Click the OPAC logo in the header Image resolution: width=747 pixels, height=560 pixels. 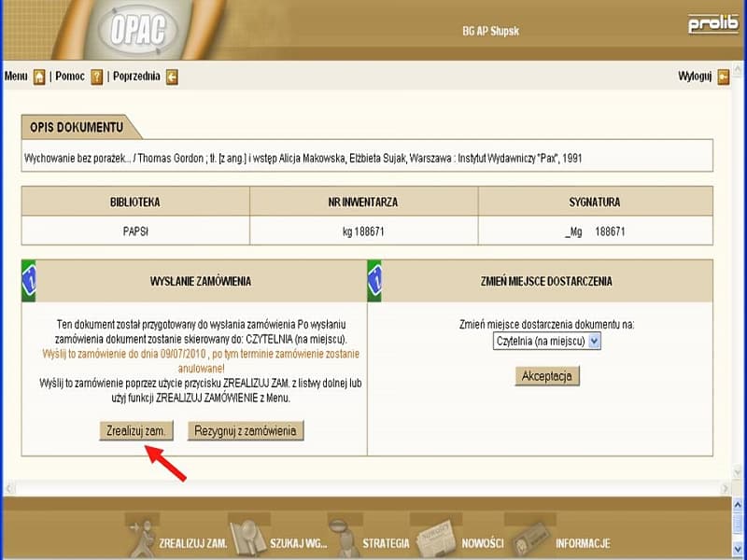click(137, 29)
